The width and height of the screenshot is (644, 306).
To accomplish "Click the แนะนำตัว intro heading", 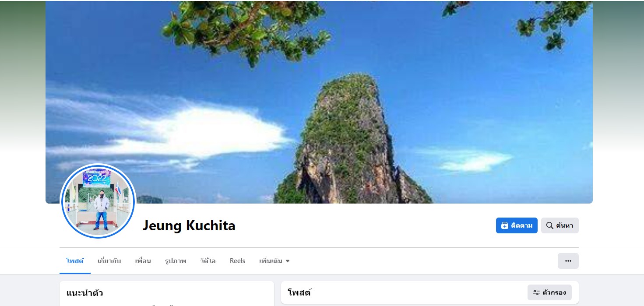I will pyautogui.click(x=85, y=293).
